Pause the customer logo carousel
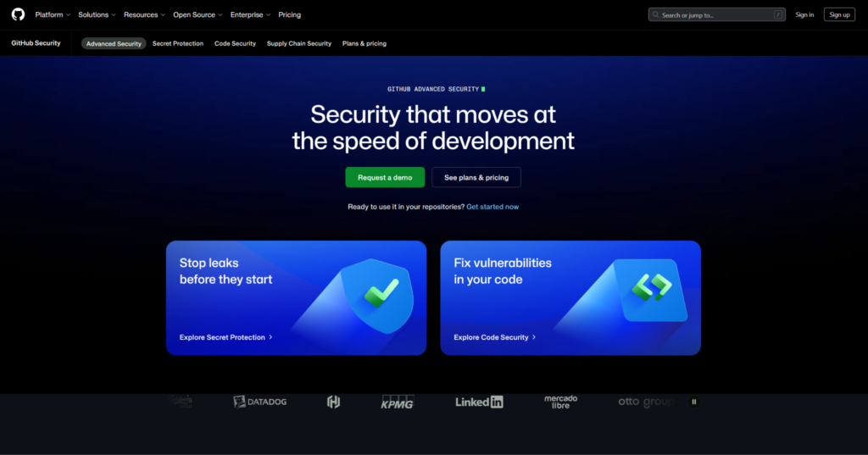868x455 pixels. [693, 402]
